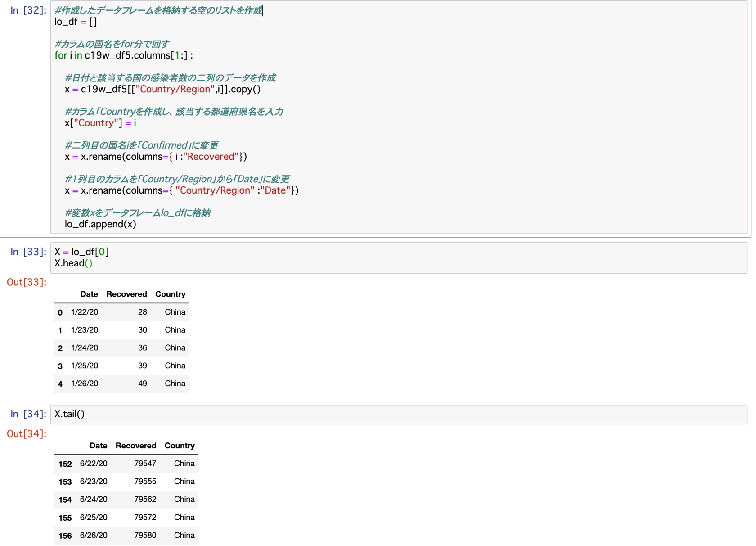Click the 'for i in c19w_df5.columns[1:]' line

coord(124,55)
